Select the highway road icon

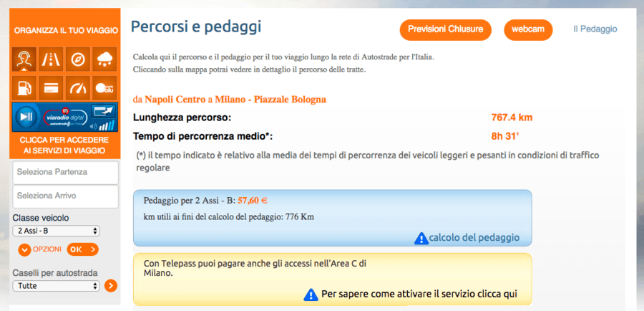[x=51, y=59]
